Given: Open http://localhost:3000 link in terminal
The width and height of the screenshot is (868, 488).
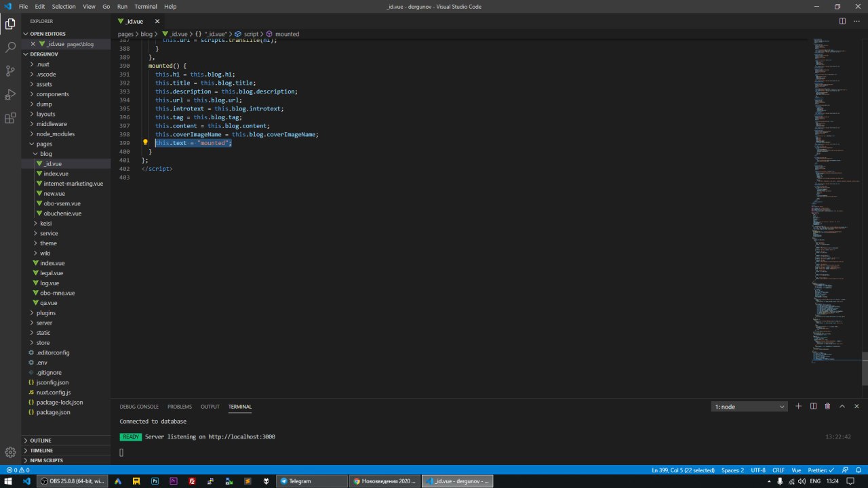Looking at the screenshot, I should 241,436.
